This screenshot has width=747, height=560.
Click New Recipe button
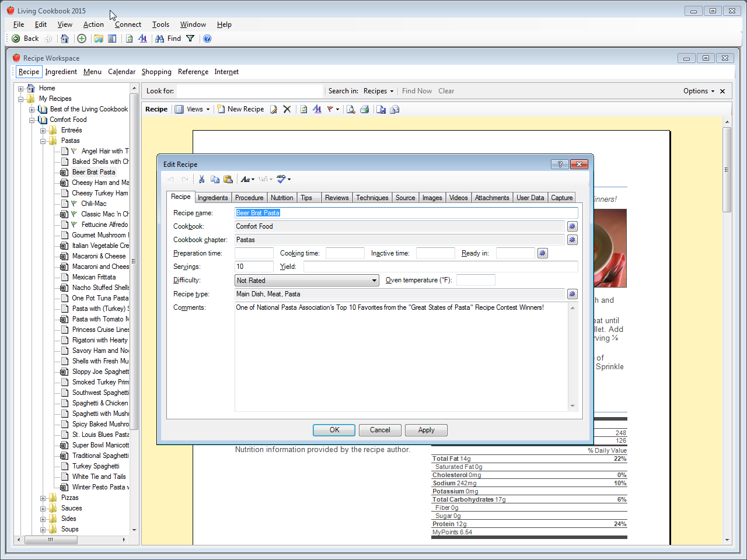(x=240, y=109)
